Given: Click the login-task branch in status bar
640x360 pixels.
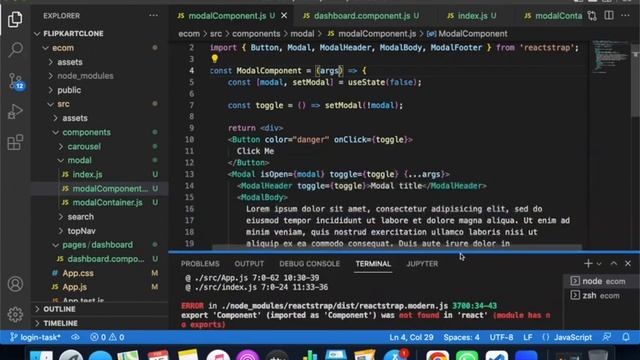Looking at the screenshot, I should point(35,338).
